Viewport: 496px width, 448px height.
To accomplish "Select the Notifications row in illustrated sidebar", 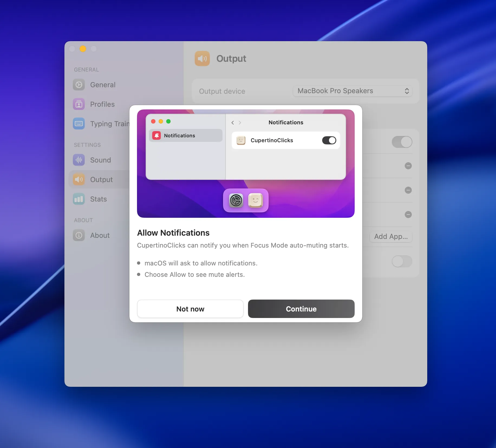I will [x=185, y=135].
